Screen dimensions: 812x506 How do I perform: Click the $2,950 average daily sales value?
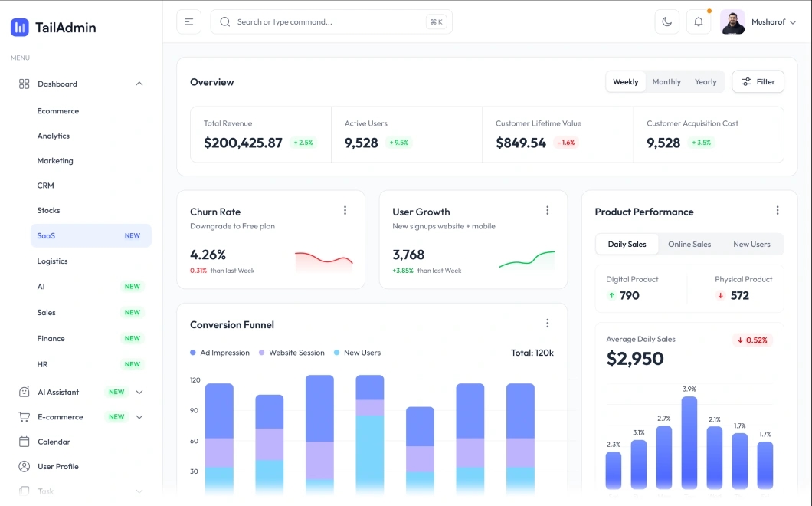(635, 359)
